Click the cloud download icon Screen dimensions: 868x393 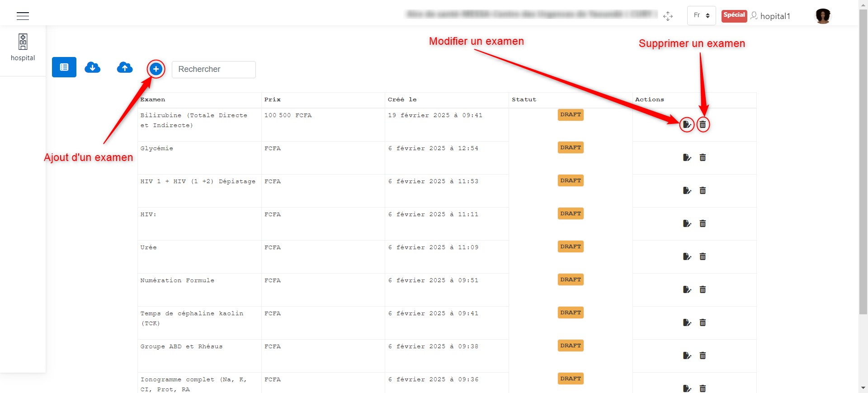93,67
